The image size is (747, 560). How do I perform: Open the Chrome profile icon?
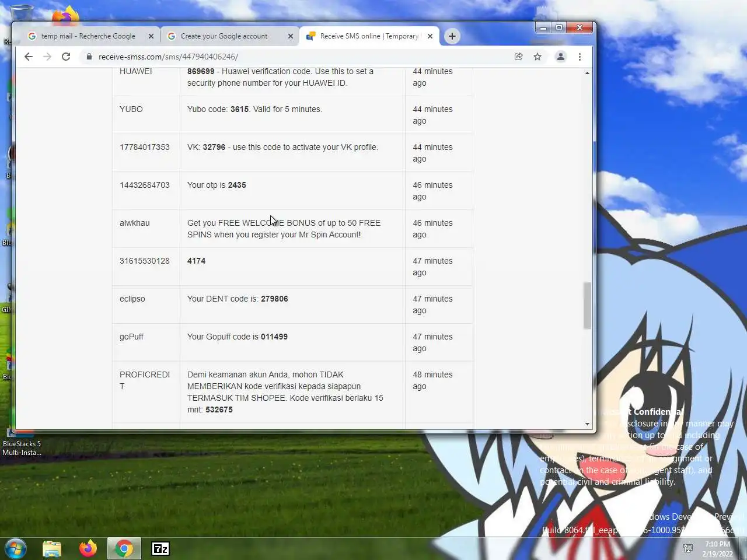point(560,57)
